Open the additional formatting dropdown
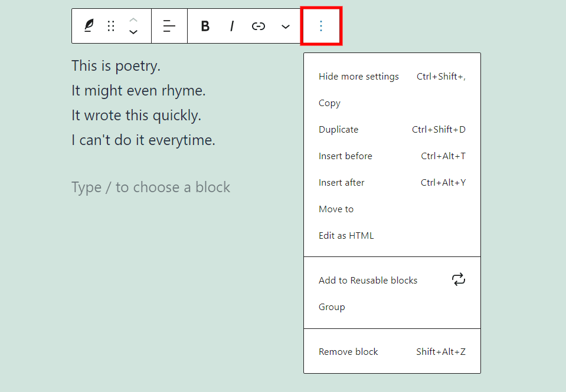566x392 pixels. coord(286,27)
